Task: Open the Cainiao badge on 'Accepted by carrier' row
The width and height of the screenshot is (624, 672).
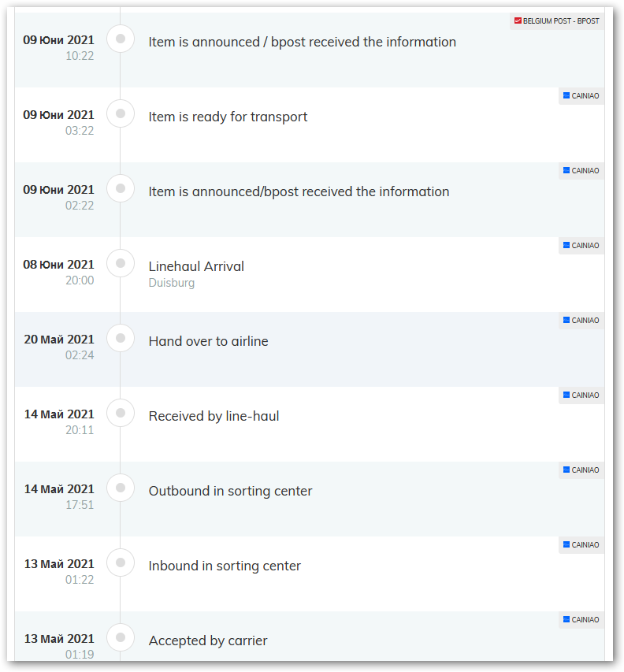Action: pos(581,620)
